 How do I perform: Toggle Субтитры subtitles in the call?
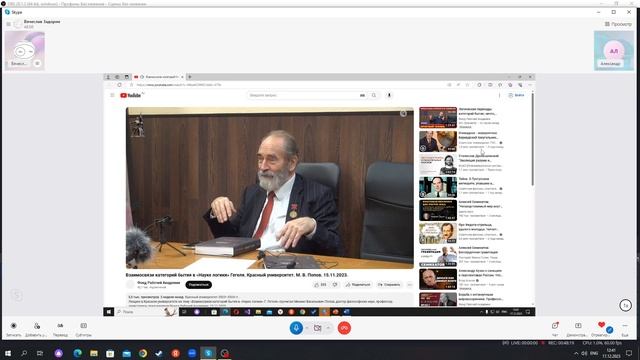[84, 329]
